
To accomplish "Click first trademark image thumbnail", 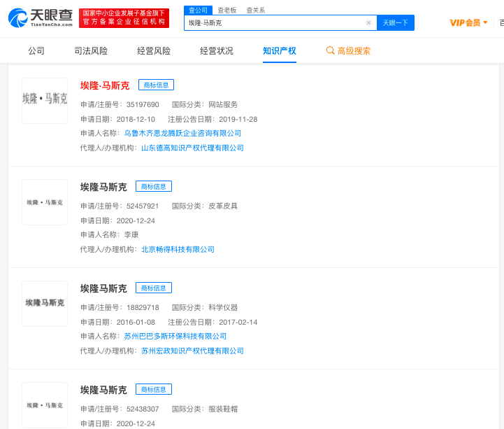I will tap(45, 101).
